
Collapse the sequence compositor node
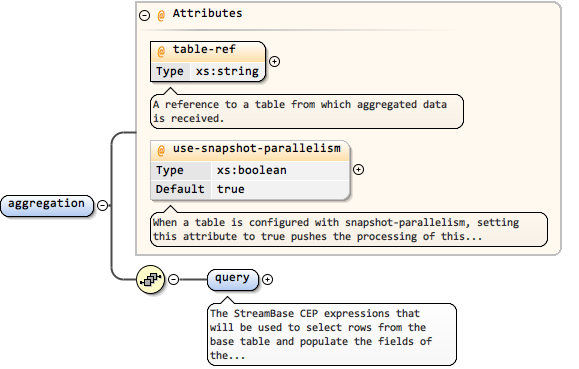[x=174, y=279]
